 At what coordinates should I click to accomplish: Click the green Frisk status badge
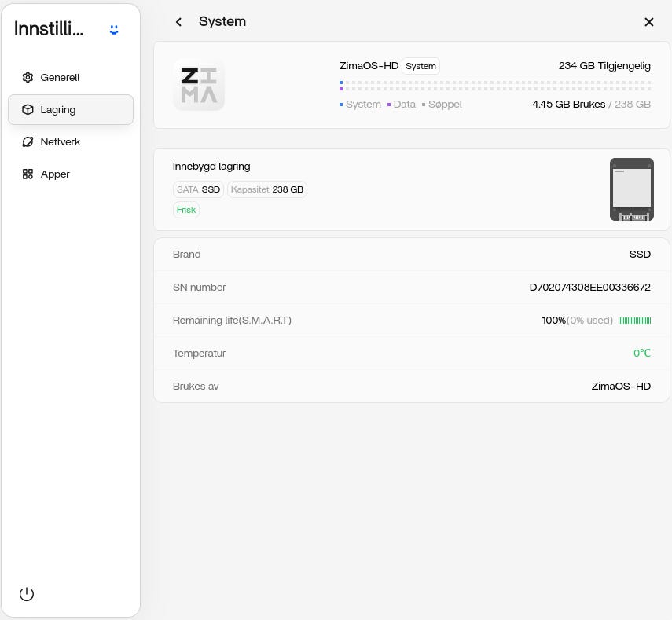point(186,210)
